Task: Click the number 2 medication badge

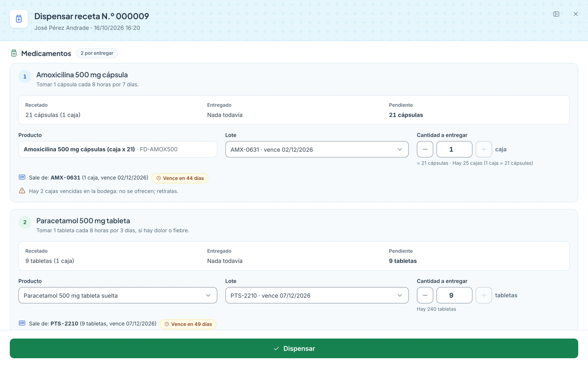Action: (25, 222)
